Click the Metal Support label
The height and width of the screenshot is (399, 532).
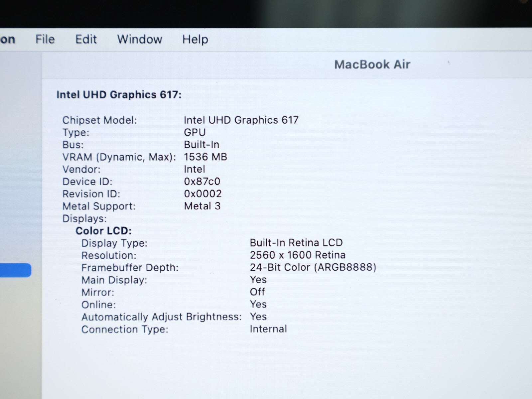tap(99, 206)
